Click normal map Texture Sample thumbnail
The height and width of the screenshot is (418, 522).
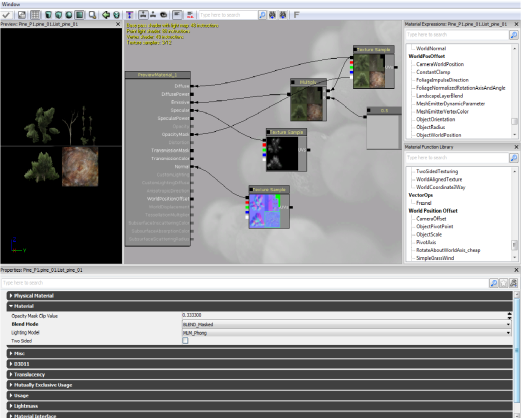[x=265, y=211]
